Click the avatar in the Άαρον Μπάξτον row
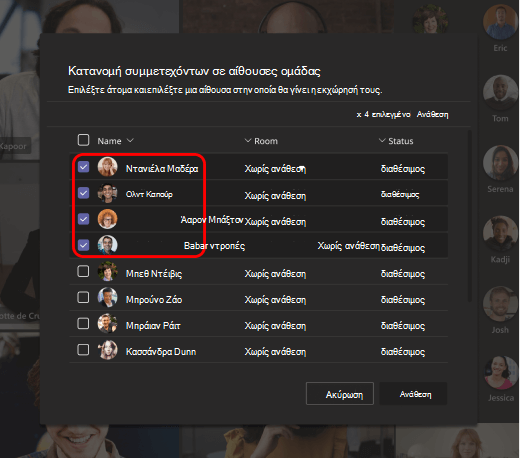520x458 pixels. 107,219
